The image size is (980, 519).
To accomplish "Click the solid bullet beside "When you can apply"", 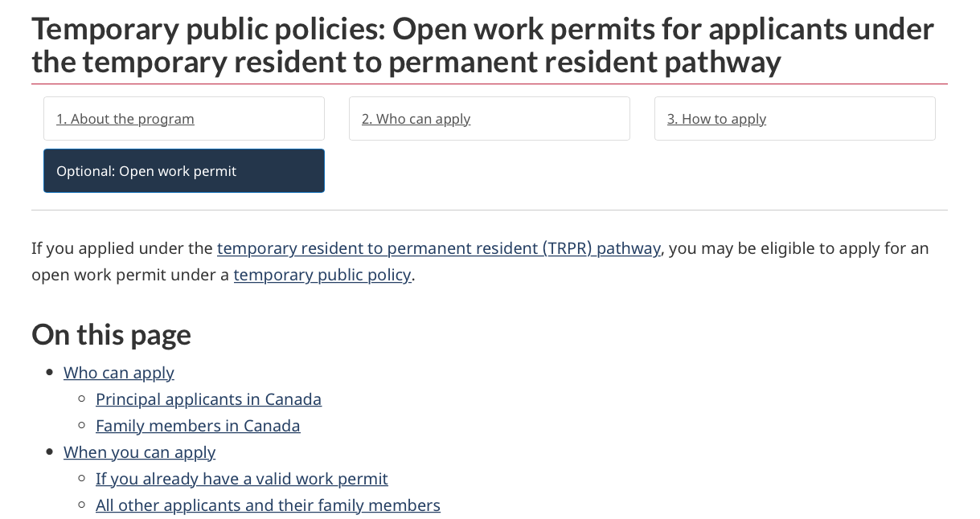I will (49, 452).
